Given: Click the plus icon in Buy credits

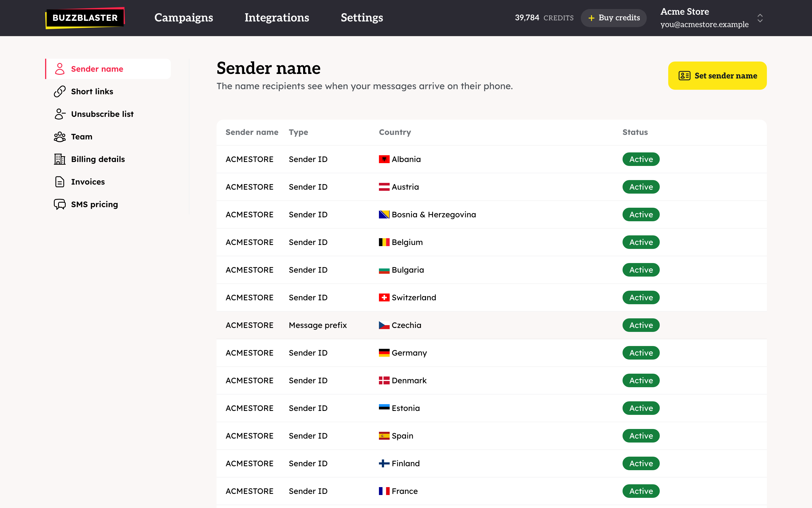Looking at the screenshot, I should 591,18.
